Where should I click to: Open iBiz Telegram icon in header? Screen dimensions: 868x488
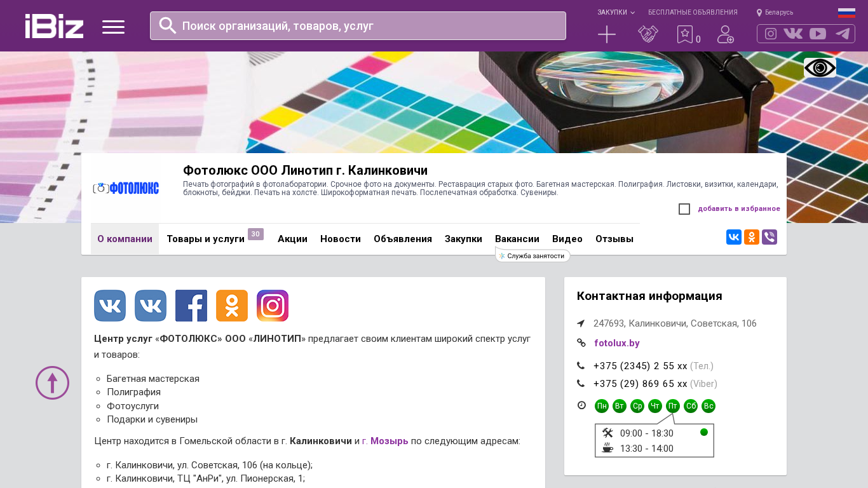pos(843,34)
